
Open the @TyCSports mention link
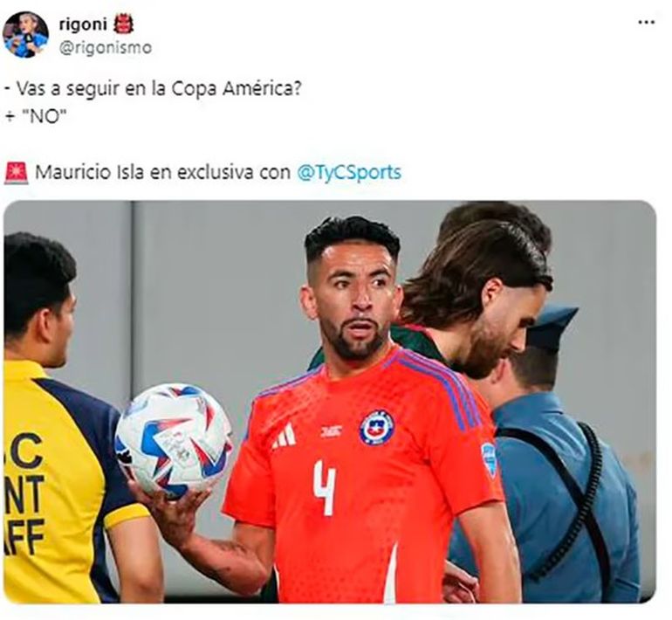(x=349, y=172)
